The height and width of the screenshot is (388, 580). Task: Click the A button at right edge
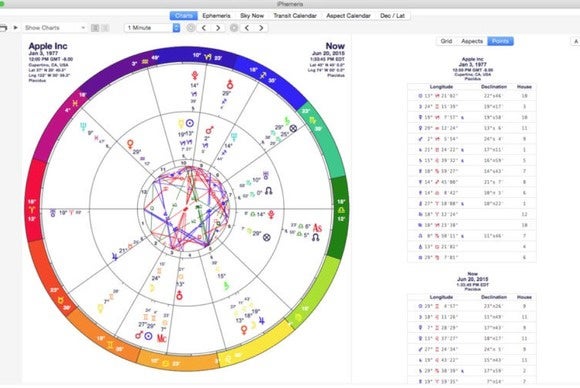tap(576, 41)
